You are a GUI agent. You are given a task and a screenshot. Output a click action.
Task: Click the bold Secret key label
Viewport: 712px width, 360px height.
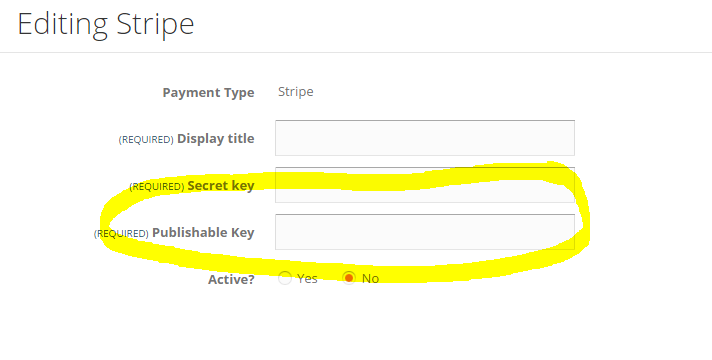click(x=221, y=186)
